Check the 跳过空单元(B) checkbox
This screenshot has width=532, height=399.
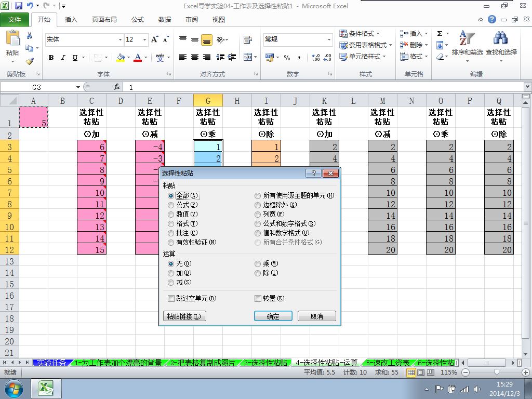[171, 298]
